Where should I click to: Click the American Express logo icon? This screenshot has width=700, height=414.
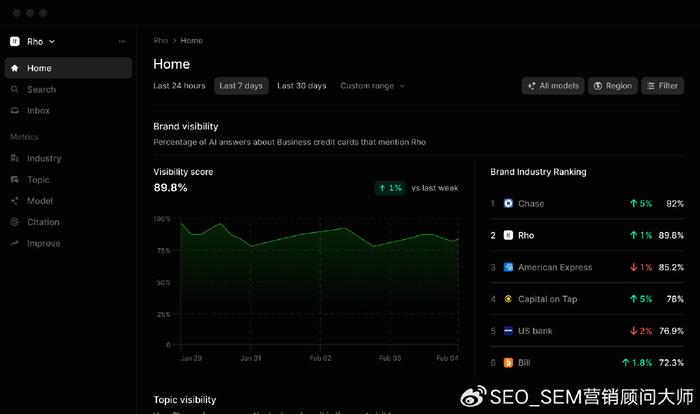[x=508, y=267]
